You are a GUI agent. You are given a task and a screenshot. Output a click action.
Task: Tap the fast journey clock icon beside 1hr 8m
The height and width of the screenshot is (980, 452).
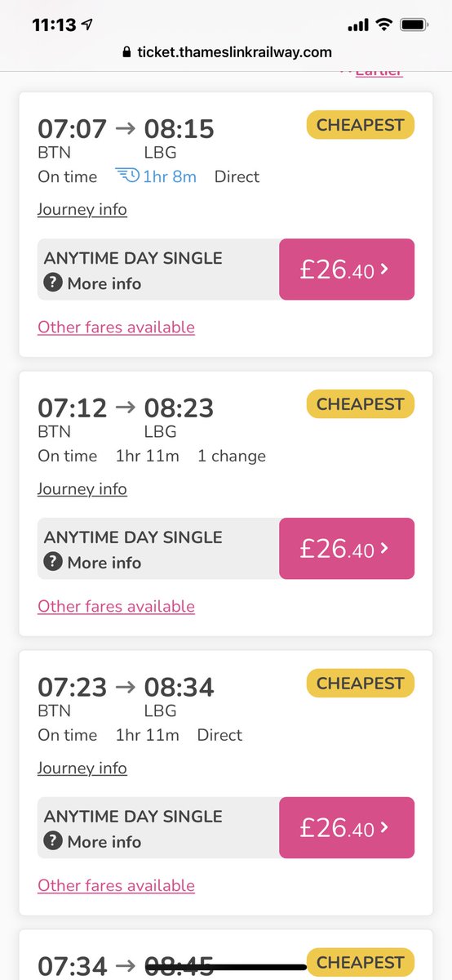click(x=127, y=176)
